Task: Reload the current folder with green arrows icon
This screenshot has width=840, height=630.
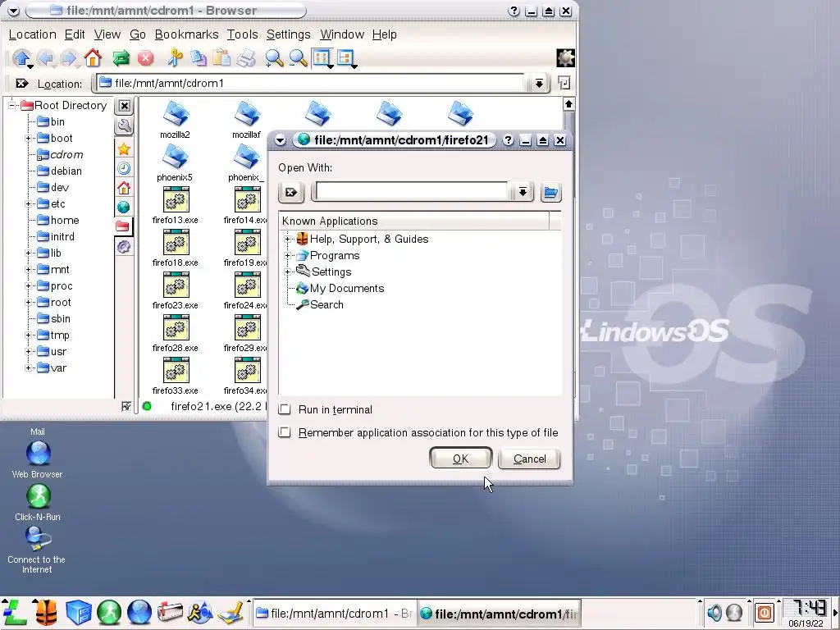Action: 121,58
